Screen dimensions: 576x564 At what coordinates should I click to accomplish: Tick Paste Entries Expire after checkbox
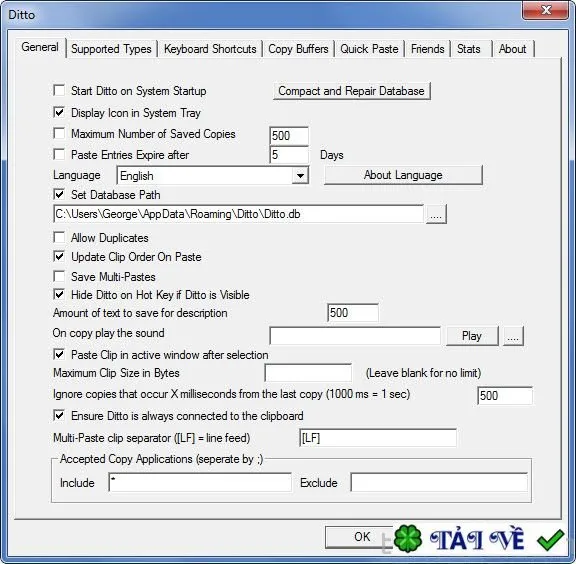pyautogui.click(x=59, y=154)
